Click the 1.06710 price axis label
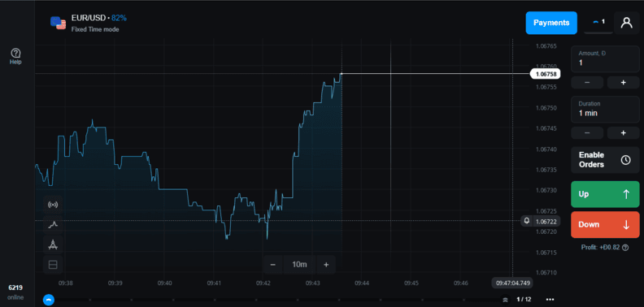This screenshot has height=307, width=644. click(546, 273)
